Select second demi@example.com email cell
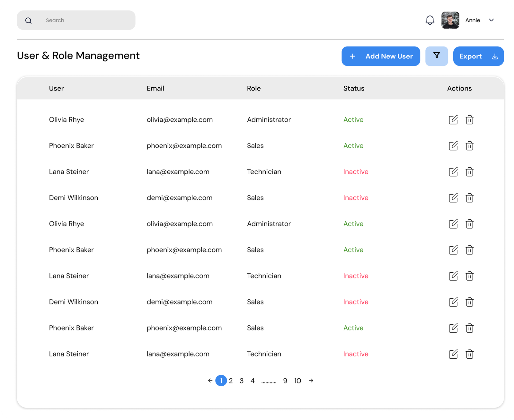Screen dimensions: 514x420 (x=180, y=302)
